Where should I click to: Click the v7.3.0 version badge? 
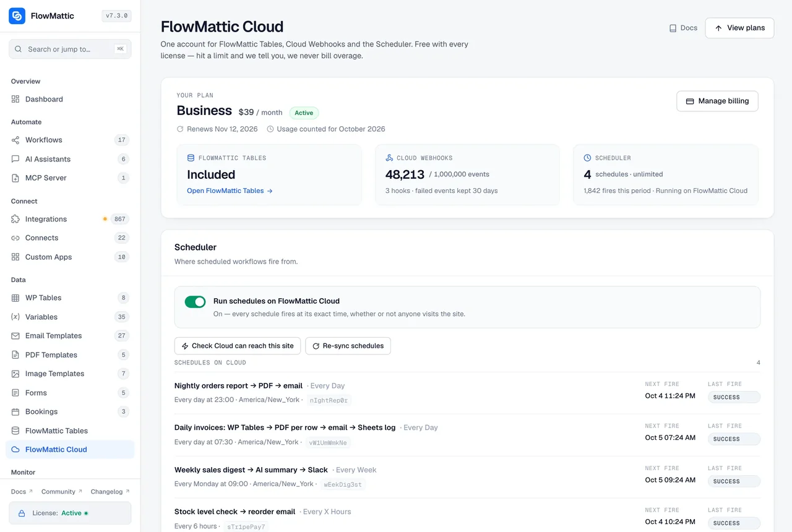click(116, 16)
